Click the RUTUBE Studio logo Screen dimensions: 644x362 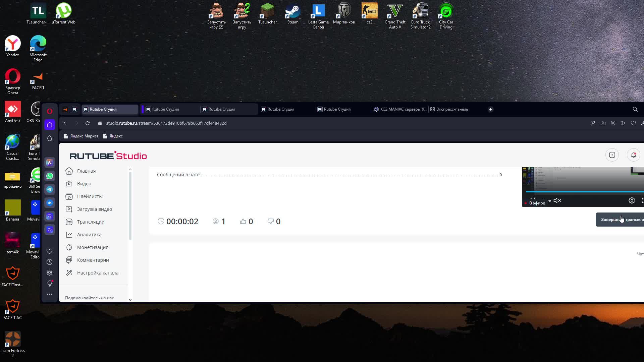click(108, 156)
